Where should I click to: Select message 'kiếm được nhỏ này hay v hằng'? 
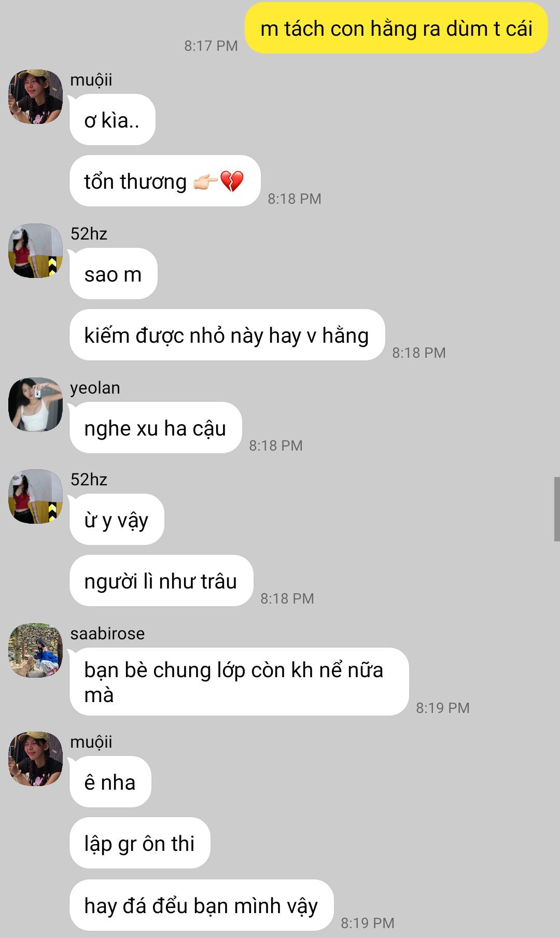coord(227,335)
